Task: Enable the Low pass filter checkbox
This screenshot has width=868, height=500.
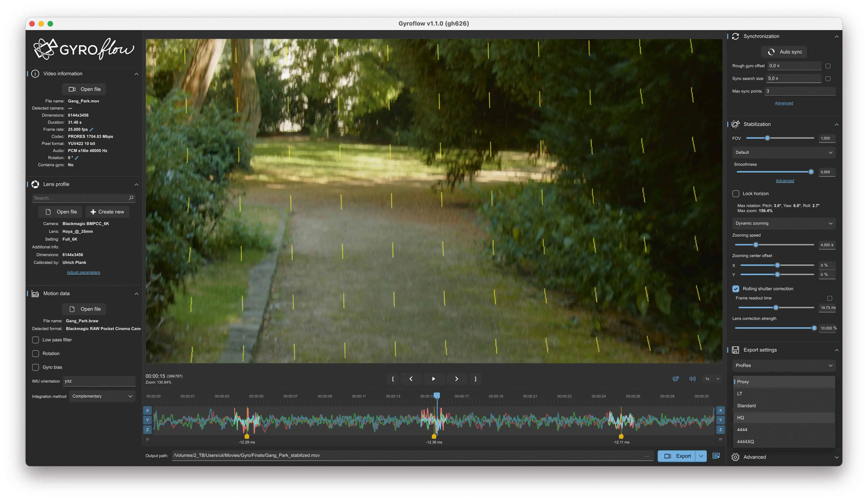Action: point(35,340)
